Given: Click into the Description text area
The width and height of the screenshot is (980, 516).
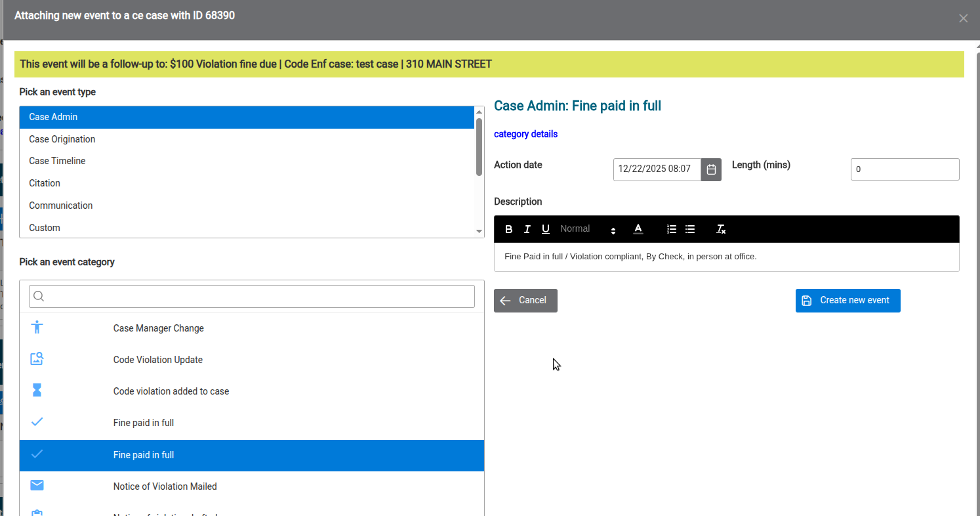Looking at the screenshot, I should [726, 257].
